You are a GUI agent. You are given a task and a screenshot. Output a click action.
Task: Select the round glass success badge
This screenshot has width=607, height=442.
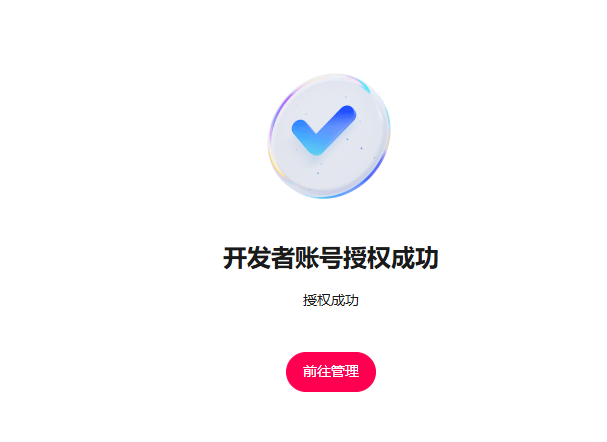coord(329,136)
